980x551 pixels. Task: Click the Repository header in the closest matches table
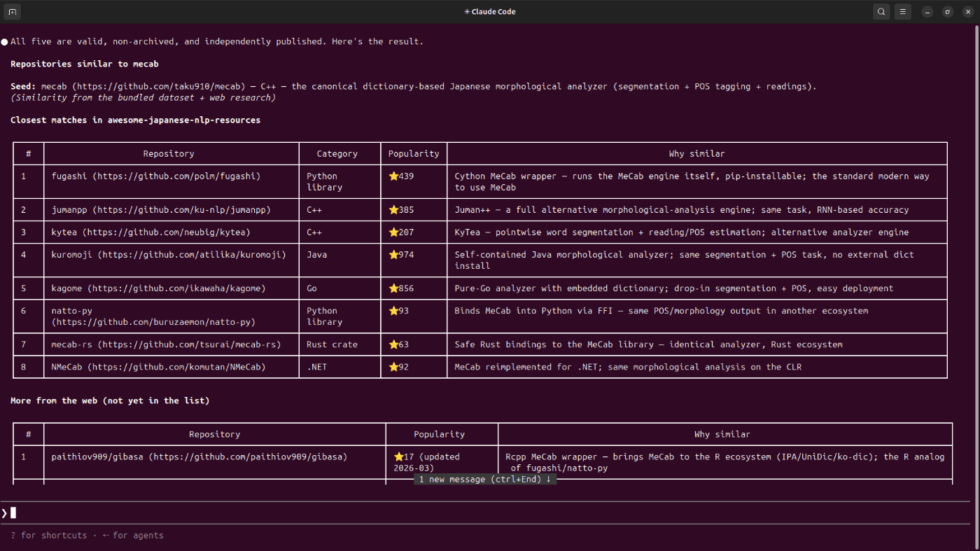169,153
